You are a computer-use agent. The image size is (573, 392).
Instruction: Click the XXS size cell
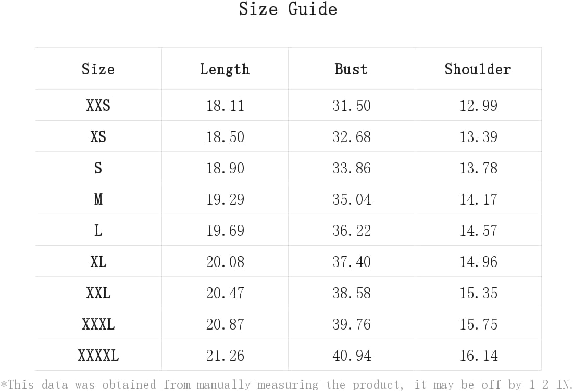pyautogui.click(x=98, y=106)
